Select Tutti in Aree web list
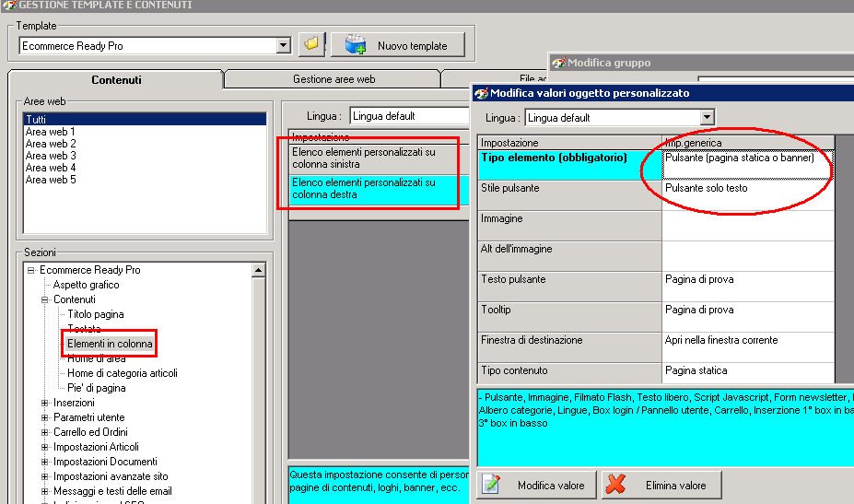Viewport: 854px width, 504px height. pyautogui.click(x=145, y=120)
